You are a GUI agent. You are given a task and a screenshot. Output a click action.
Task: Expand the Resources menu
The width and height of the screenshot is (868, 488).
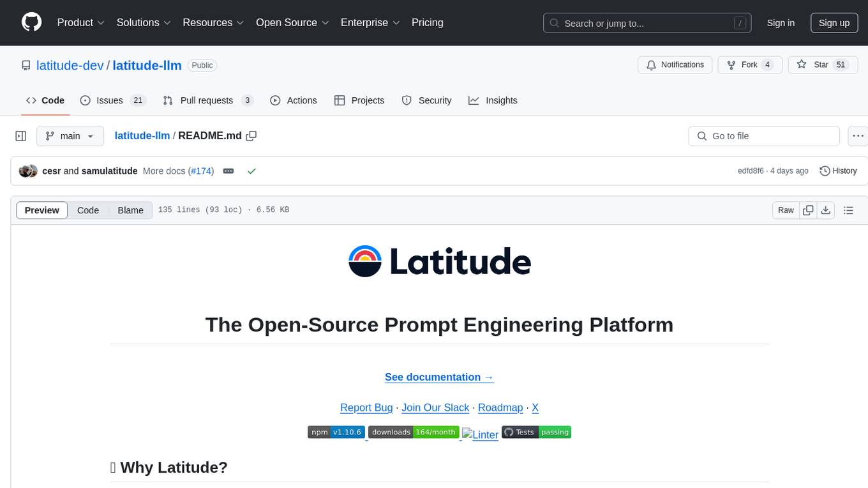(x=213, y=22)
